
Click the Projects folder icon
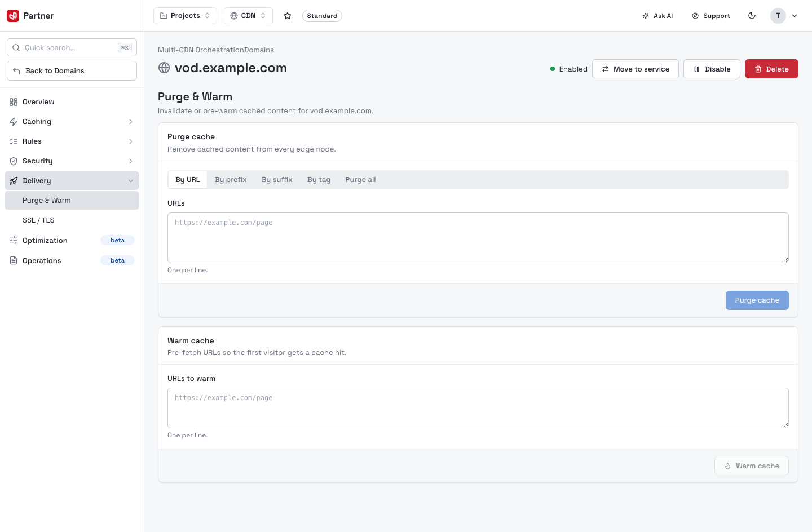[164, 16]
